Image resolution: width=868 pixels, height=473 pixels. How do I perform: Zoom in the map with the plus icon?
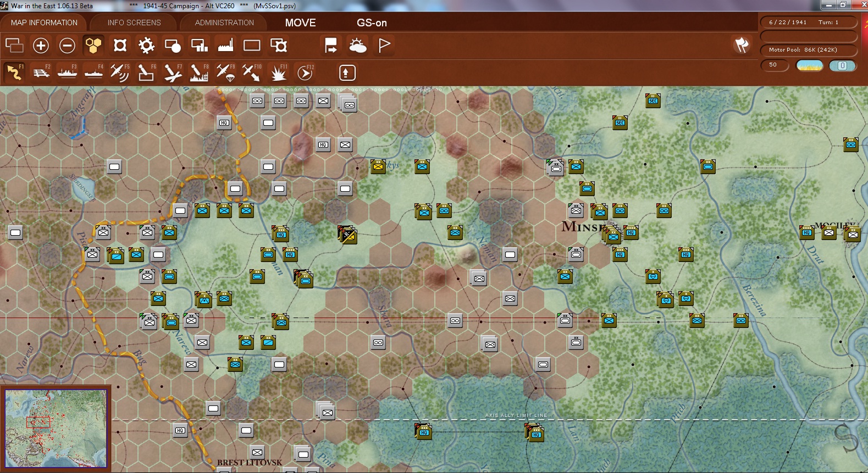pos(41,45)
